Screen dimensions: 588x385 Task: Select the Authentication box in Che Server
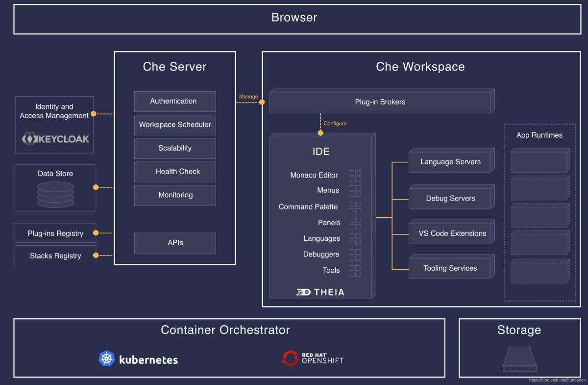click(x=174, y=102)
